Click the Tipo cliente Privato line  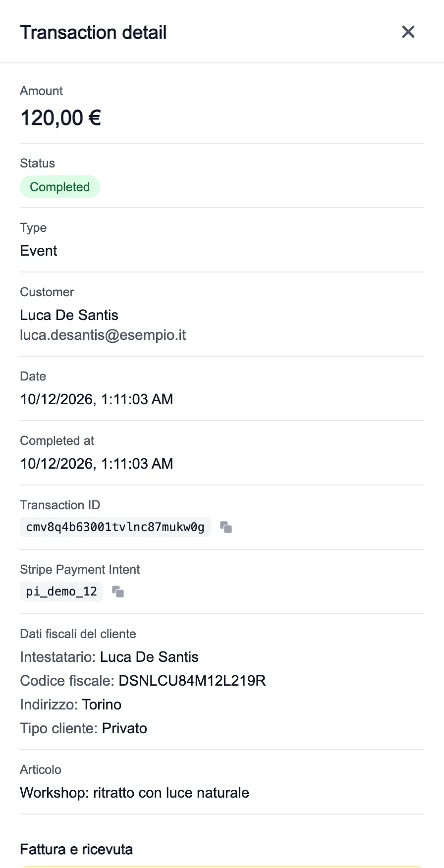tap(84, 728)
